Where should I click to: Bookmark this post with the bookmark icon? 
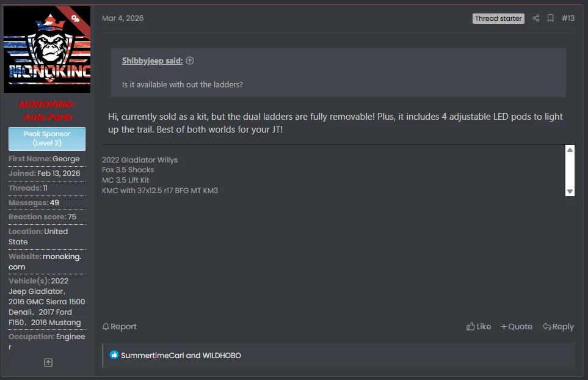[550, 18]
